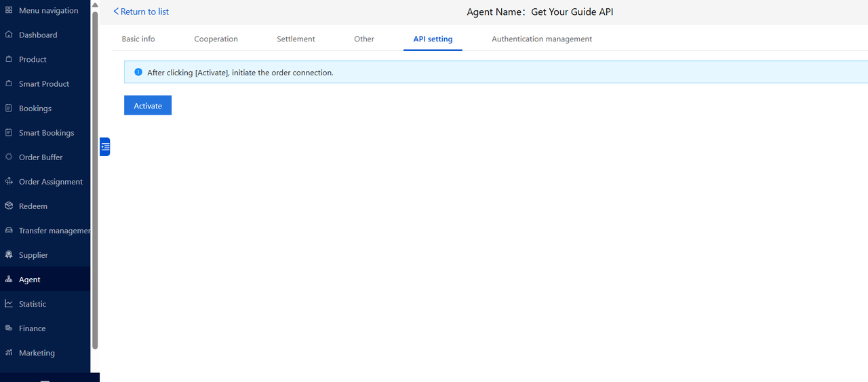Open the Menu navigation grid
This screenshot has height=382, width=868.
9,11
